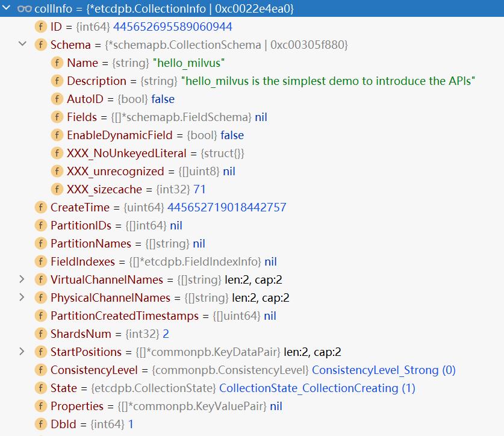Screen dimensions: 504x436
Task: Click the field icon next to EnableDynamicField
Action: point(57,135)
